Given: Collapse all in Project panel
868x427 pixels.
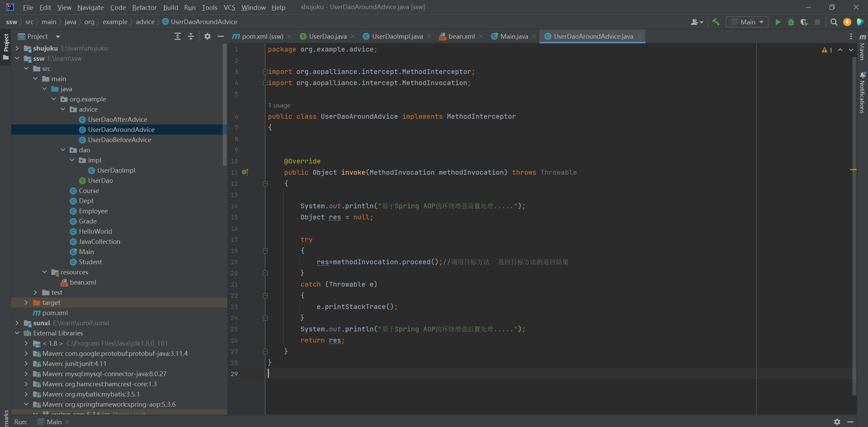Looking at the screenshot, I should (191, 36).
